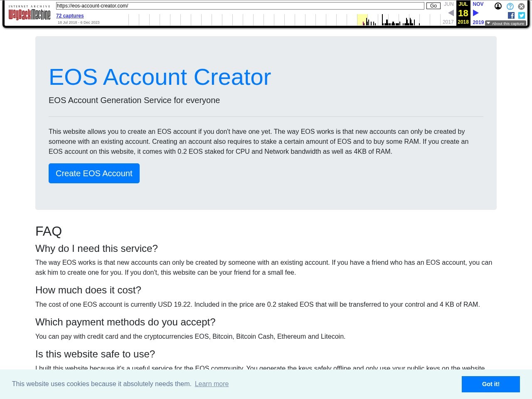Go to next capture with blue arrow

(476, 13)
